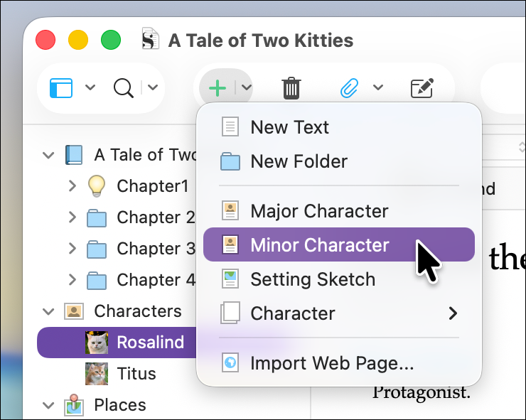The width and height of the screenshot is (526, 420).
Task: Select Rosalind's cat thumbnail in binder
Action: pos(97,343)
